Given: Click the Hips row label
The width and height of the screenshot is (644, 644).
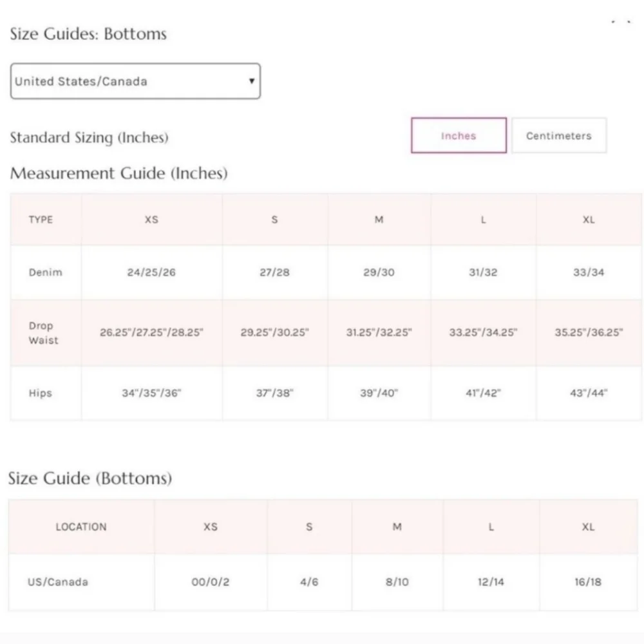Looking at the screenshot, I should click(40, 393).
